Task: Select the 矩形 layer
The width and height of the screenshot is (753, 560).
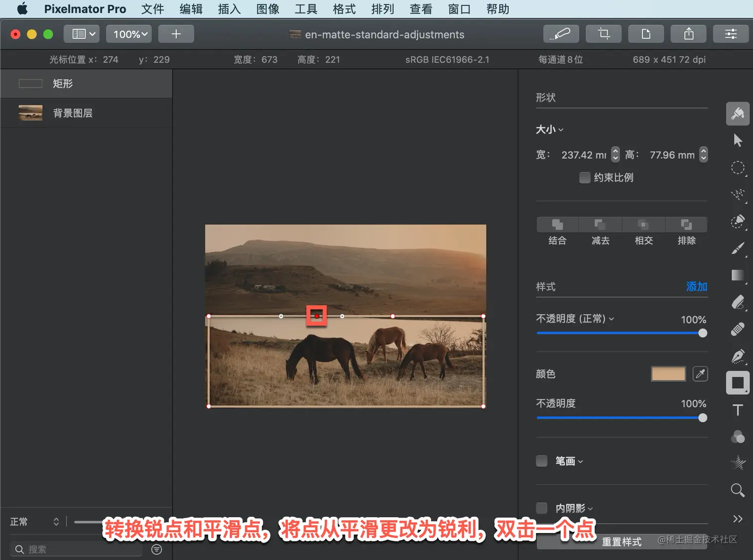Action: click(x=86, y=84)
